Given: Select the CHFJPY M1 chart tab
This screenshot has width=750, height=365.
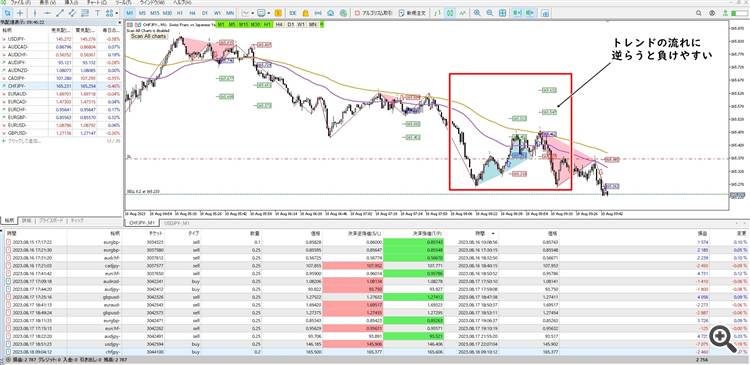Looking at the screenshot, I should point(141,223).
